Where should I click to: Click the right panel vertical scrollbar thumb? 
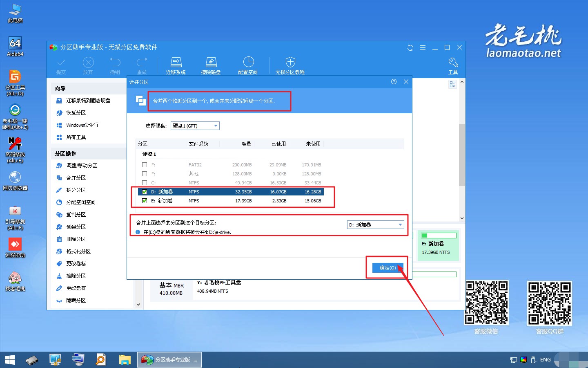coord(462,155)
